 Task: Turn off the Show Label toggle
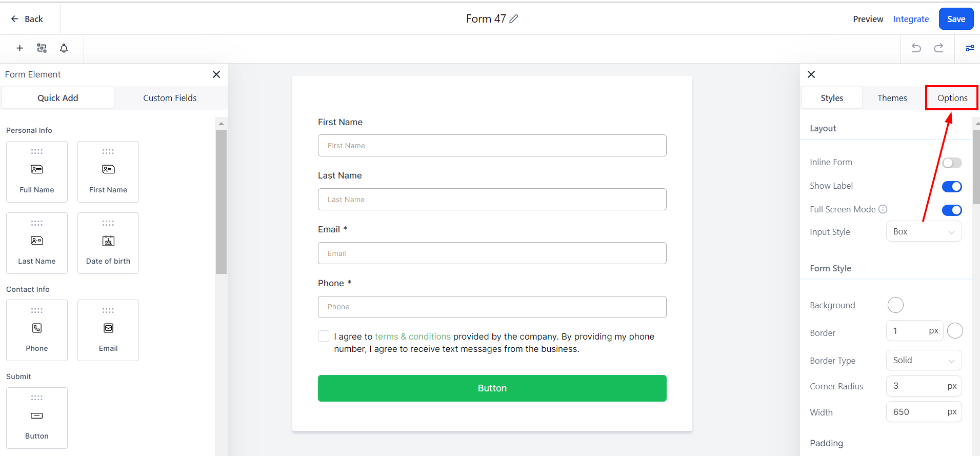[952, 187]
